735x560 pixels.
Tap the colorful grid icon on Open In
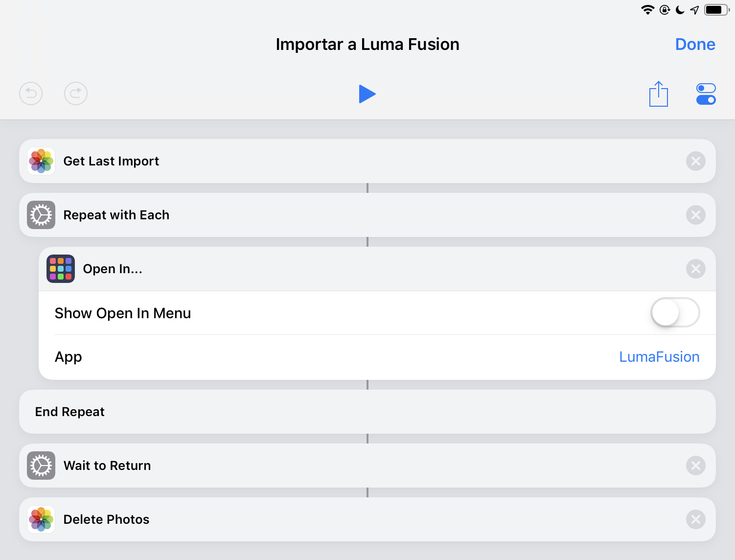pos(61,269)
